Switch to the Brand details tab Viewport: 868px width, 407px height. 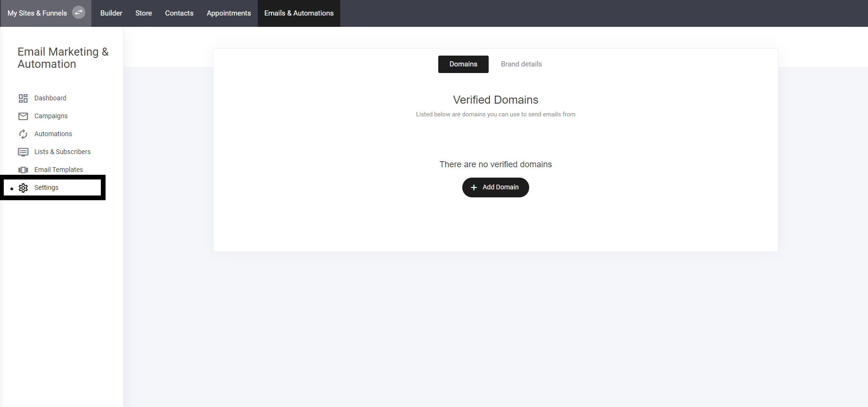[521, 64]
